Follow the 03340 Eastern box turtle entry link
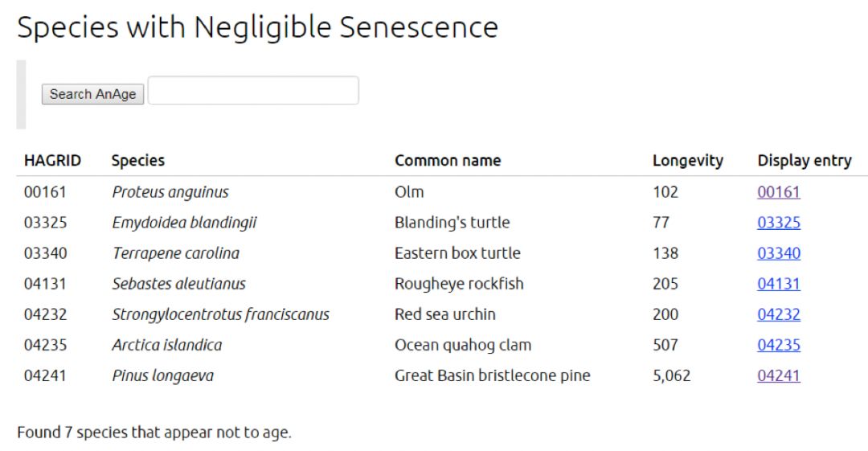868x451 pixels. click(778, 253)
